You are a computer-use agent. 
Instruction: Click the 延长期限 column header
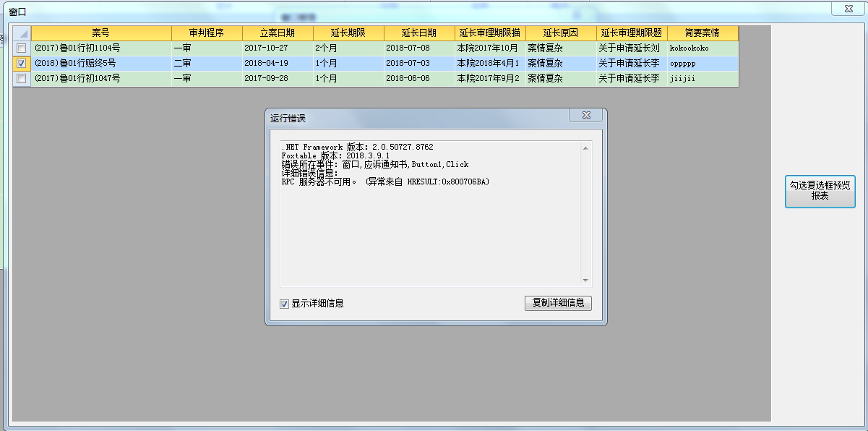(348, 33)
